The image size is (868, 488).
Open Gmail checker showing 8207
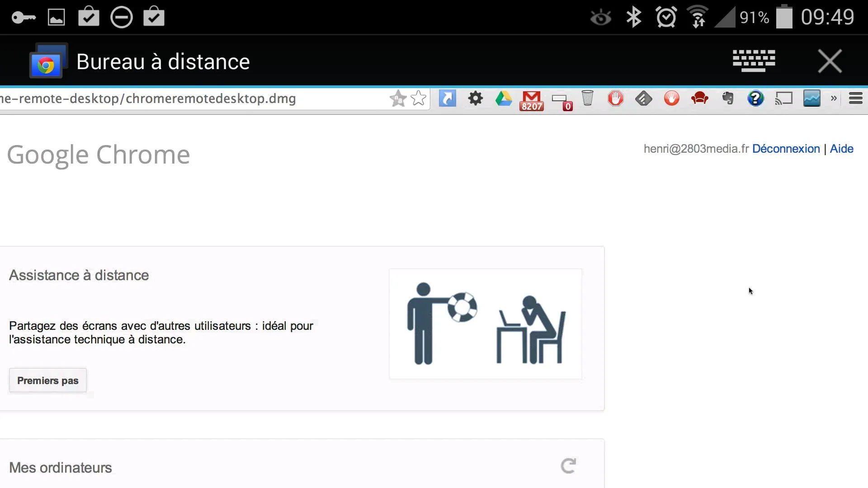tap(532, 100)
